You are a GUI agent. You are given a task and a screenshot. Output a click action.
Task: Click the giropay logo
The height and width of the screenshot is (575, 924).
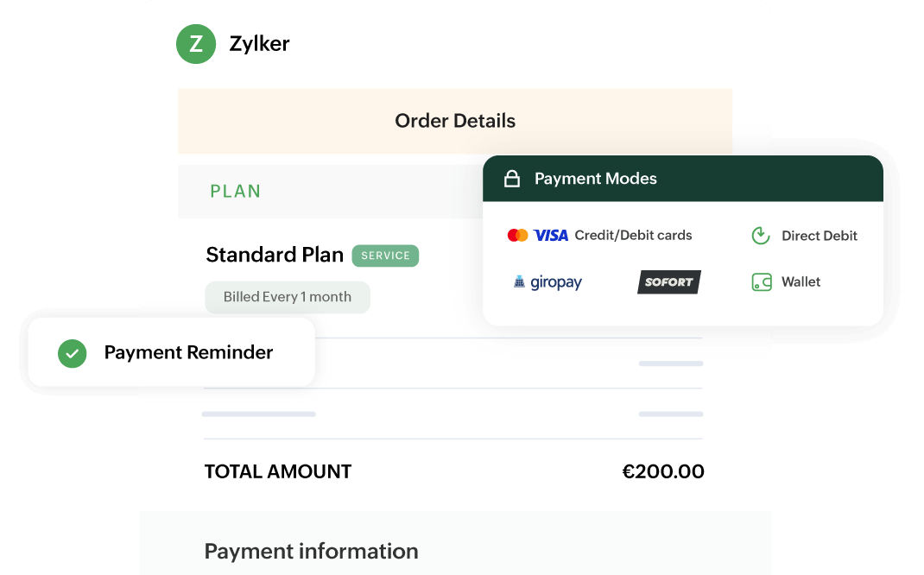[x=547, y=281]
